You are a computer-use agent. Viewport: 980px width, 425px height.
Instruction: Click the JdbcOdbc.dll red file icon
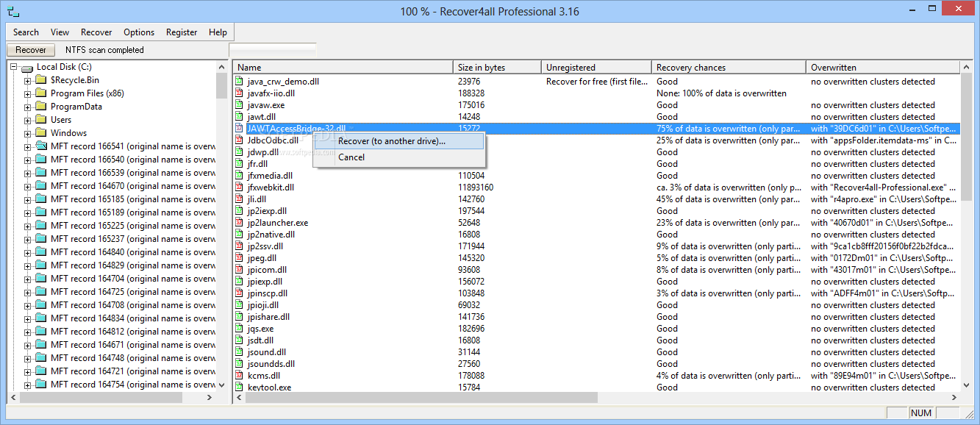[239, 140]
